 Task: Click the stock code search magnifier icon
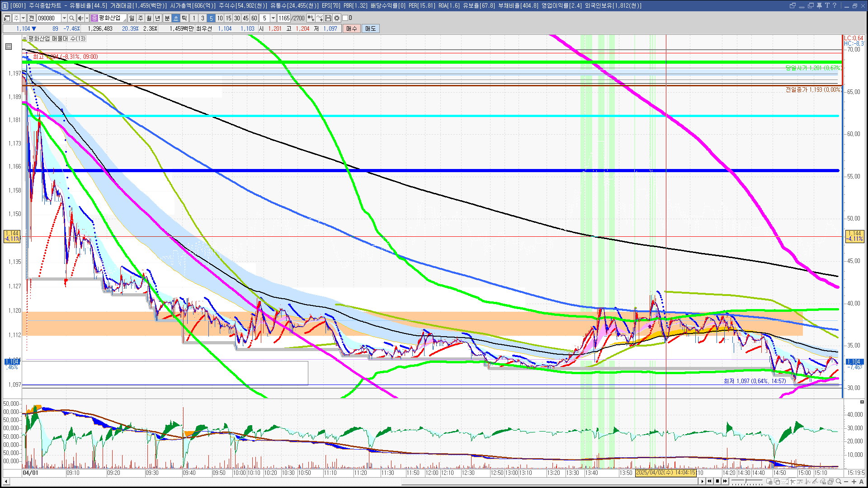pos(71,18)
